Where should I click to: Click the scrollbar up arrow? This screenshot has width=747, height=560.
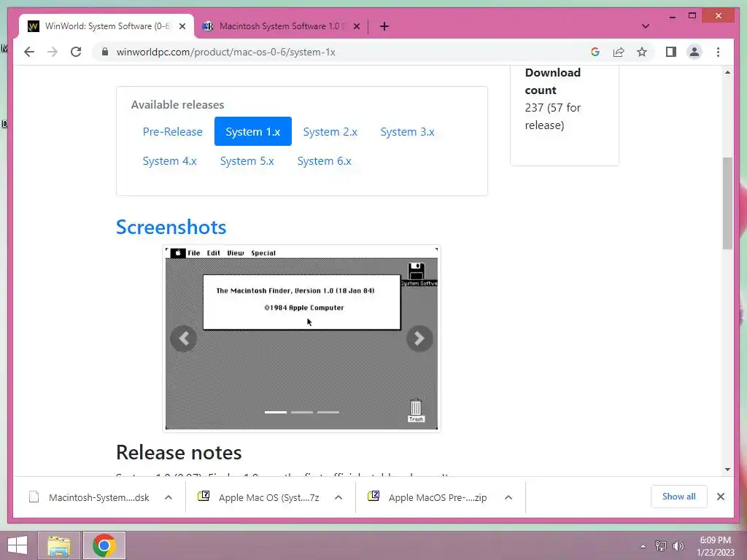click(727, 72)
